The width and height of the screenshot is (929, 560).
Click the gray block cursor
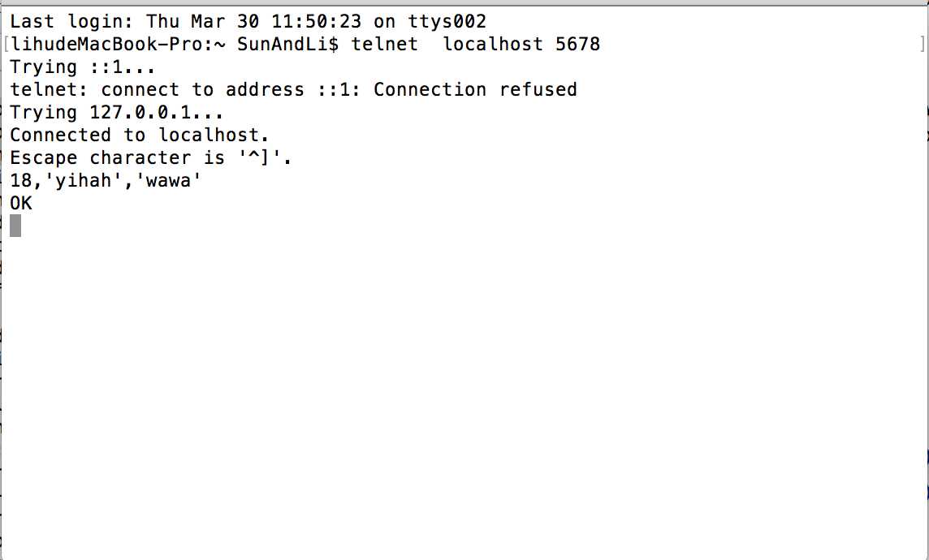point(15,226)
